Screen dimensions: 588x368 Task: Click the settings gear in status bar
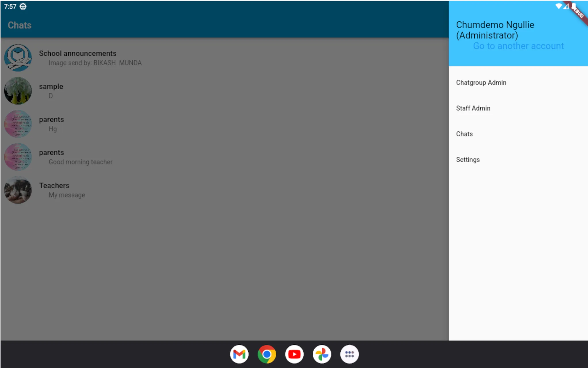click(x=23, y=6)
